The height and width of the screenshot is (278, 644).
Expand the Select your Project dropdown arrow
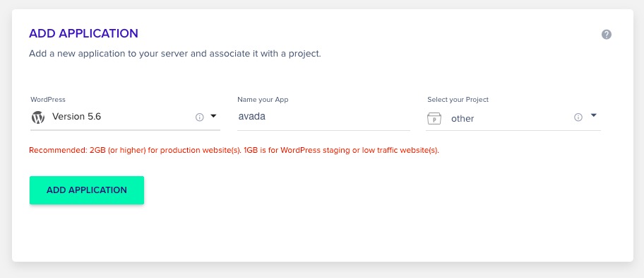pos(593,115)
